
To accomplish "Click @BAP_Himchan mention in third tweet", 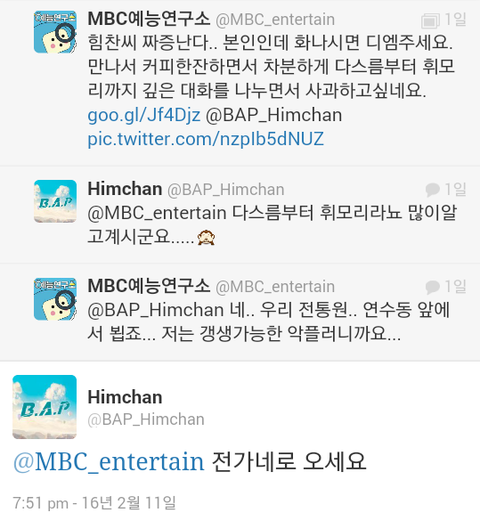I will click(x=156, y=310).
